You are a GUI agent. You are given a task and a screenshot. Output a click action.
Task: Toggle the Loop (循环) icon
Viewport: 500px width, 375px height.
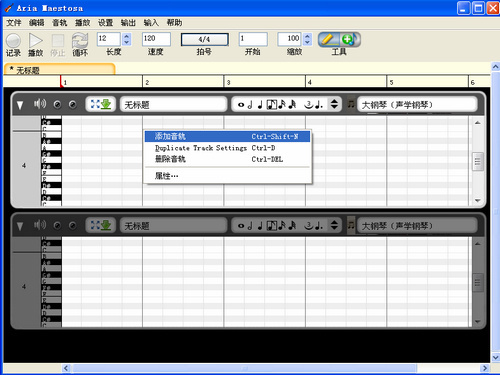(x=80, y=40)
